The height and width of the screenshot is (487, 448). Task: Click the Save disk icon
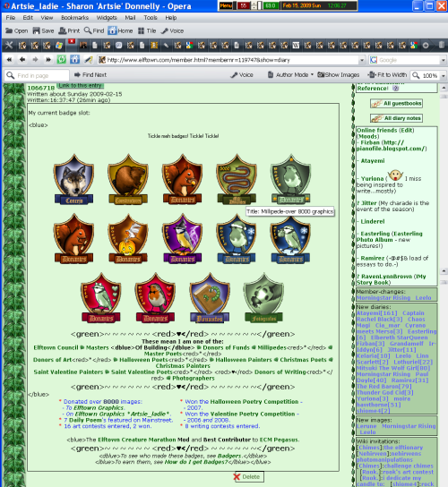37,30
